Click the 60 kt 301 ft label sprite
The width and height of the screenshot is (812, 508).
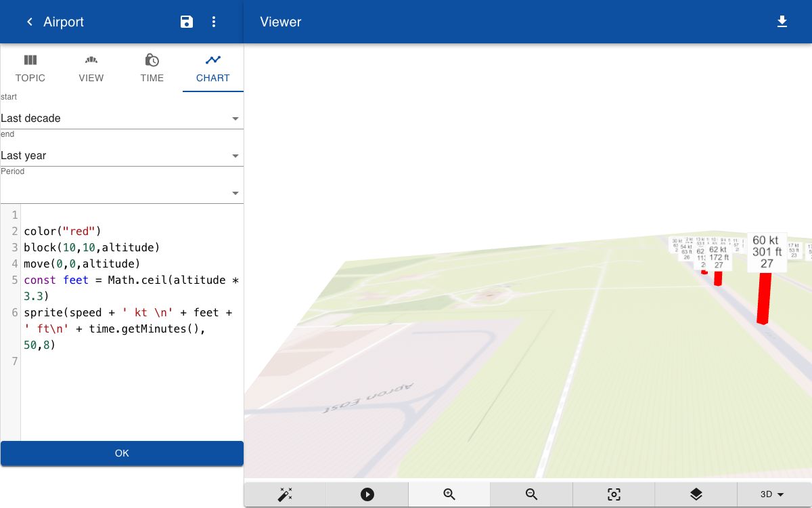(767, 252)
